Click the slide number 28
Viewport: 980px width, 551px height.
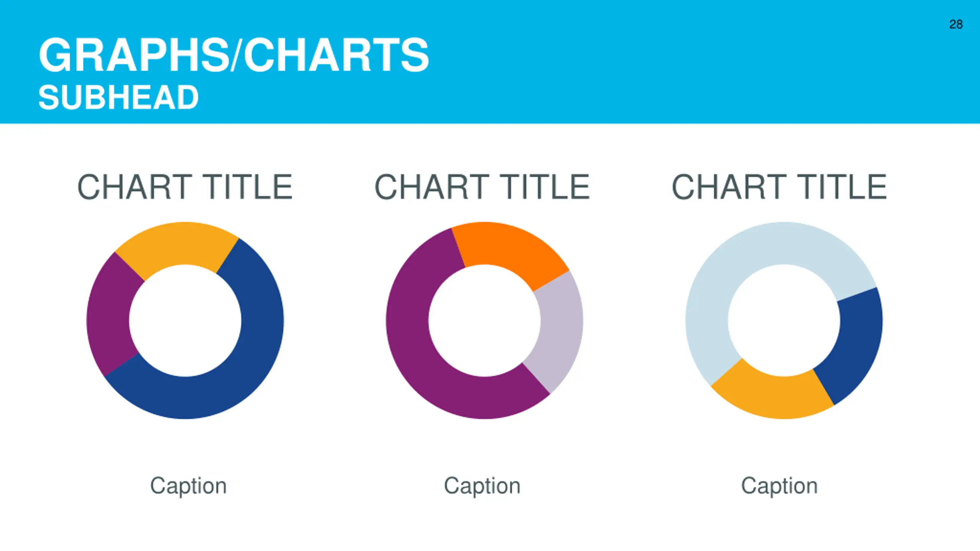[956, 24]
